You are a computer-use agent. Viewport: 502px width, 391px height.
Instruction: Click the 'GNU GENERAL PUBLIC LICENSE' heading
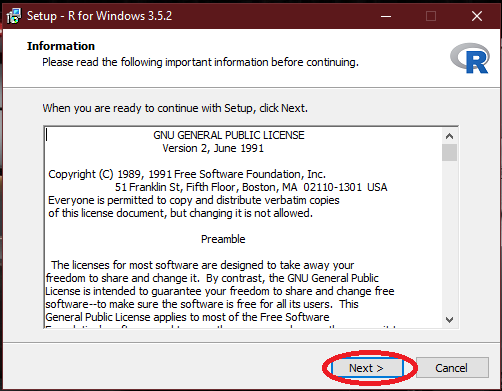pyautogui.click(x=229, y=135)
